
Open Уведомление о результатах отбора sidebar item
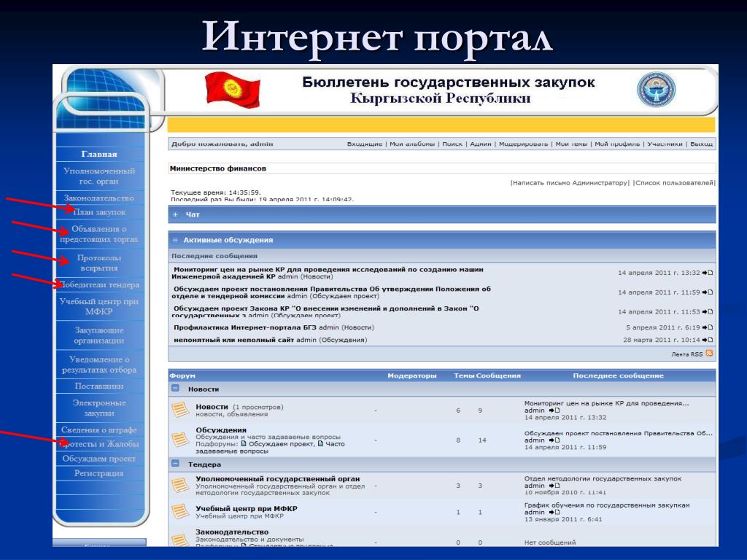[x=99, y=365]
